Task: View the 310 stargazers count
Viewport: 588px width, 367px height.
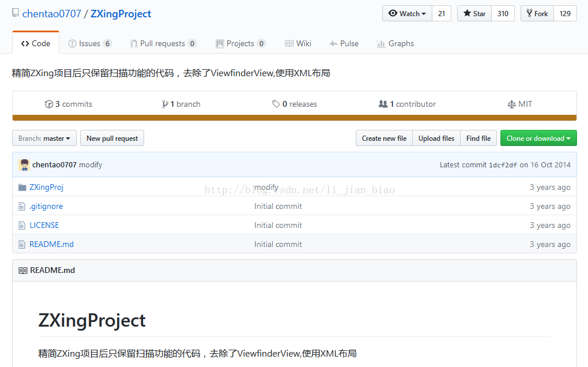Action: (x=503, y=13)
